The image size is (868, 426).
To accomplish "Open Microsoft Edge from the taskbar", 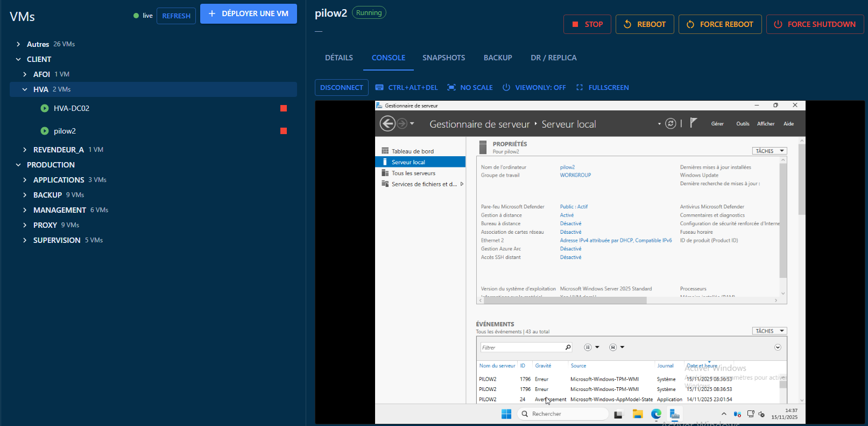I will pos(656,414).
